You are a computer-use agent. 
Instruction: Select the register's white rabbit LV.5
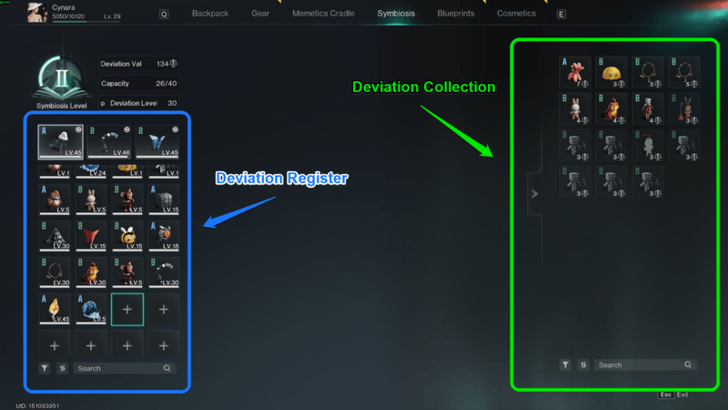[91, 199]
